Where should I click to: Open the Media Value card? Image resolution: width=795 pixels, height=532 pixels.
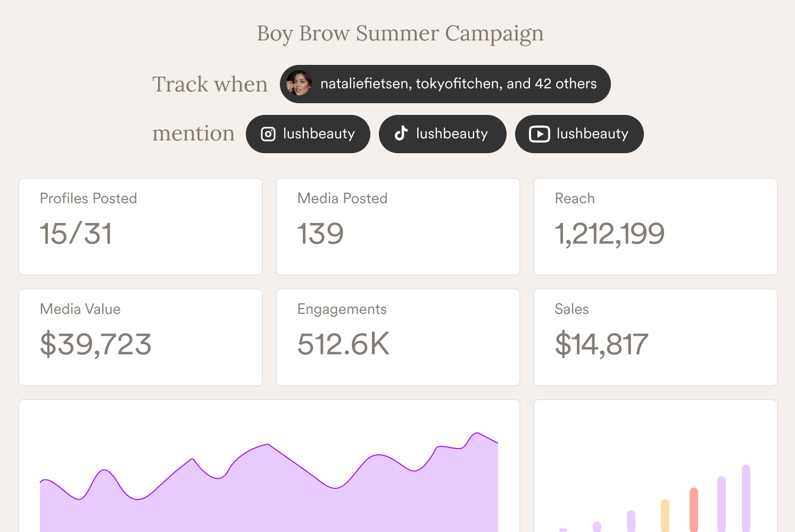tap(140, 337)
